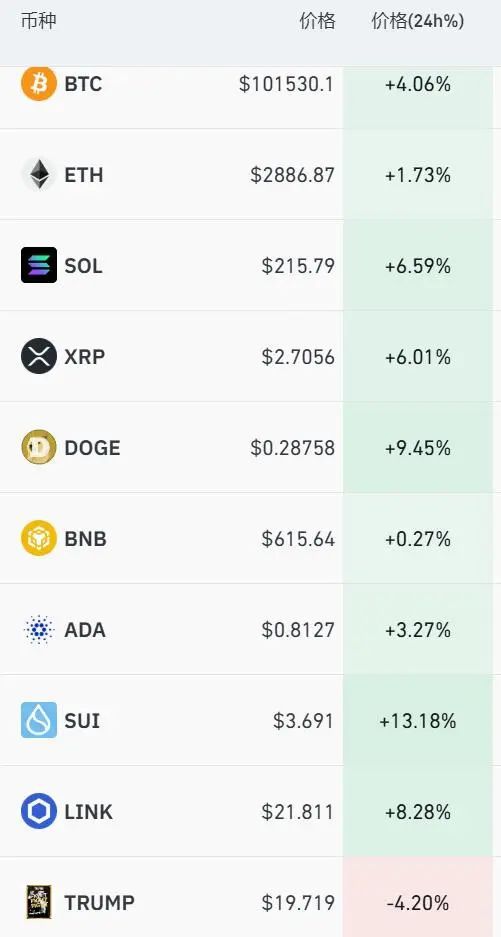Sort by the 价格 column header
501x937 pixels.
tap(317, 22)
